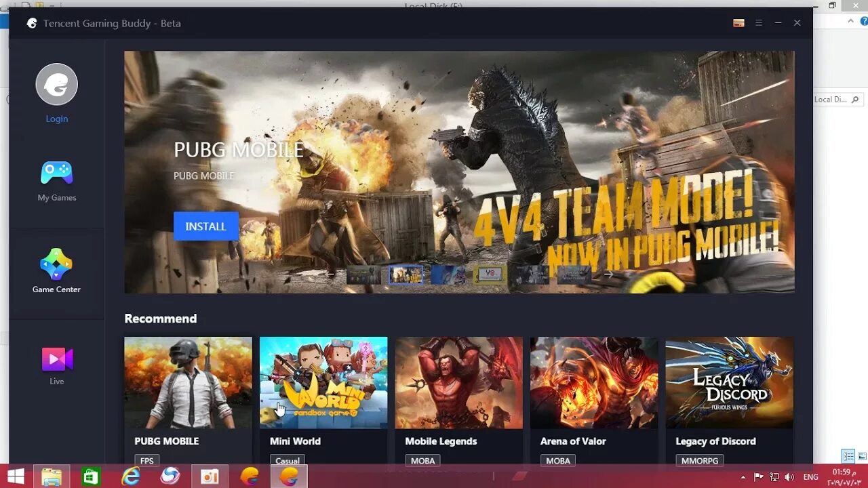Click the PUBG MOBILE banner title
The width and height of the screenshot is (868, 488).
click(x=239, y=150)
